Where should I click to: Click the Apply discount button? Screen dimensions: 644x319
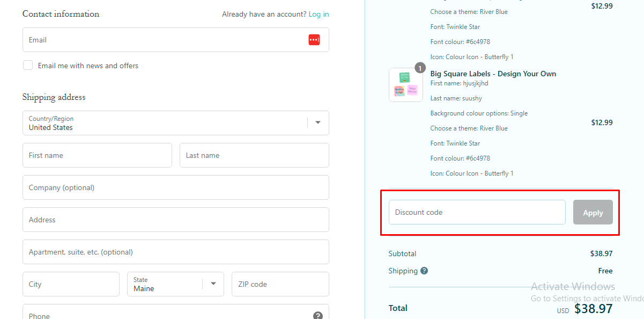pos(593,212)
